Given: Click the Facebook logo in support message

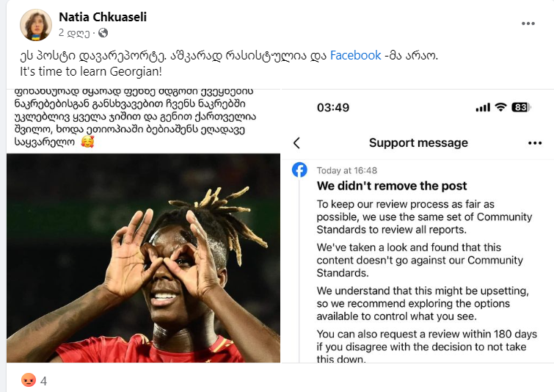Looking at the screenshot, I should (x=299, y=170).
